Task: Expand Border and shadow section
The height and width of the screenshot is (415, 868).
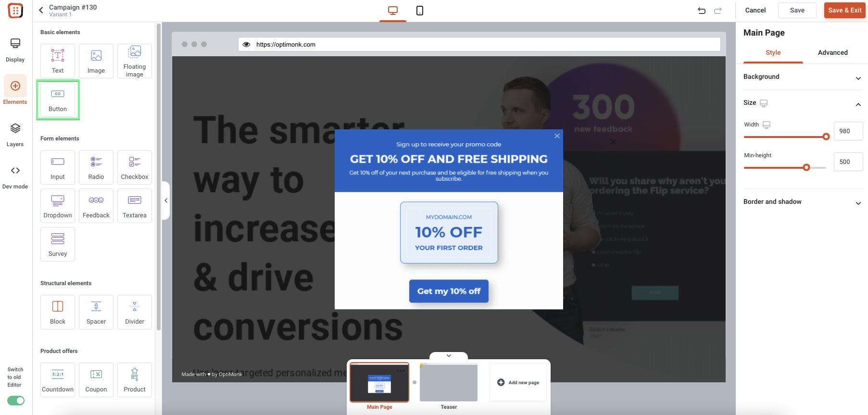Action: coord(803,202)
